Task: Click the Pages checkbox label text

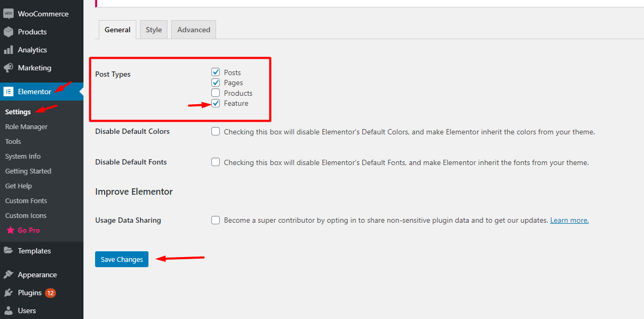Action: pyautogui.click(x=234, y=83)
